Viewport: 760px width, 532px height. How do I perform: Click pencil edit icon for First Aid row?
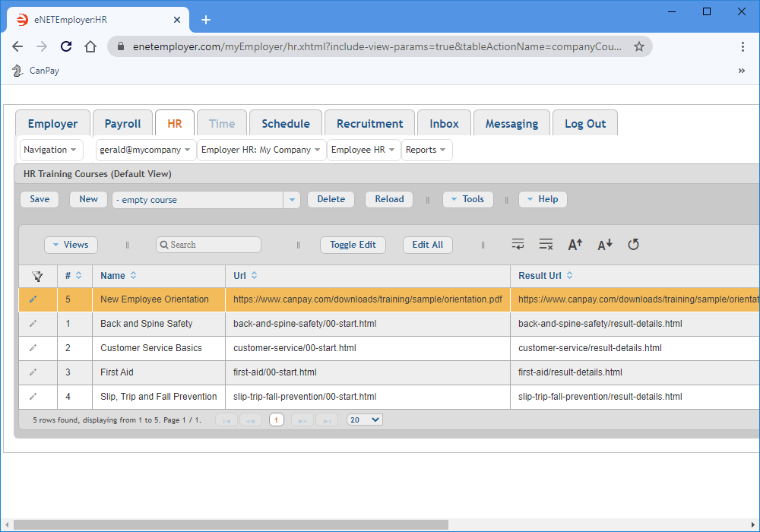33,372
